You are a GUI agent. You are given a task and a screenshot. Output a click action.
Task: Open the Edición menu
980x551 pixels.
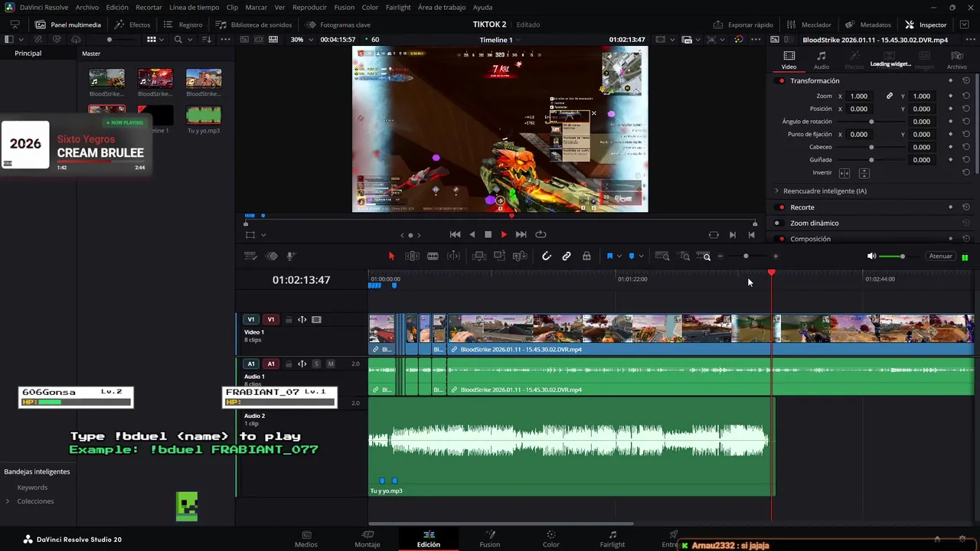point(117,7)
